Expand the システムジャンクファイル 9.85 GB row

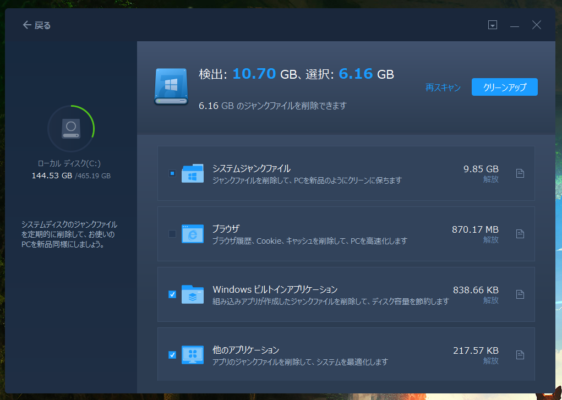(x=346, y=173)
